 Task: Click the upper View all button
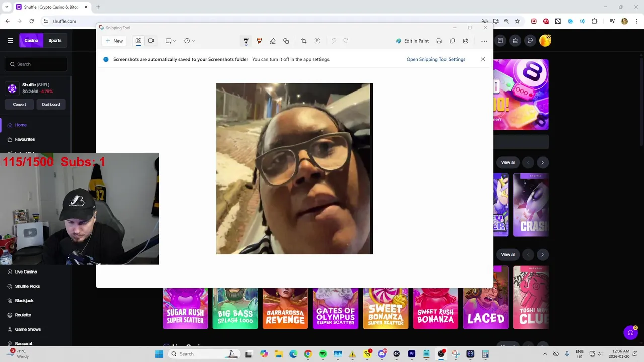click(508, 162)
